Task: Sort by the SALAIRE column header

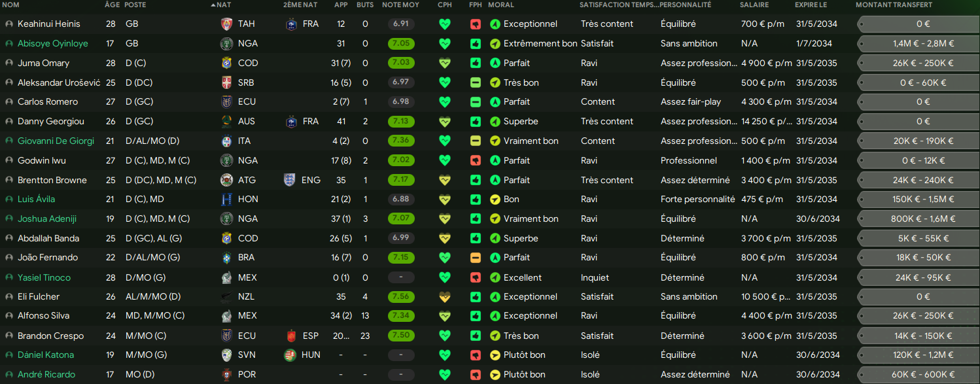Action: [x=754, y=5]
